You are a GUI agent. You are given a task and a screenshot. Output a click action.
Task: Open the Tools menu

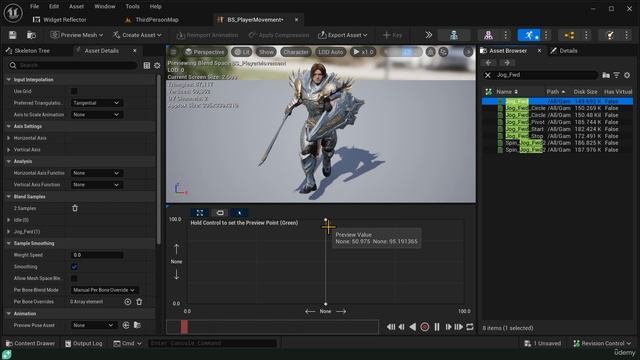[132, 7]
